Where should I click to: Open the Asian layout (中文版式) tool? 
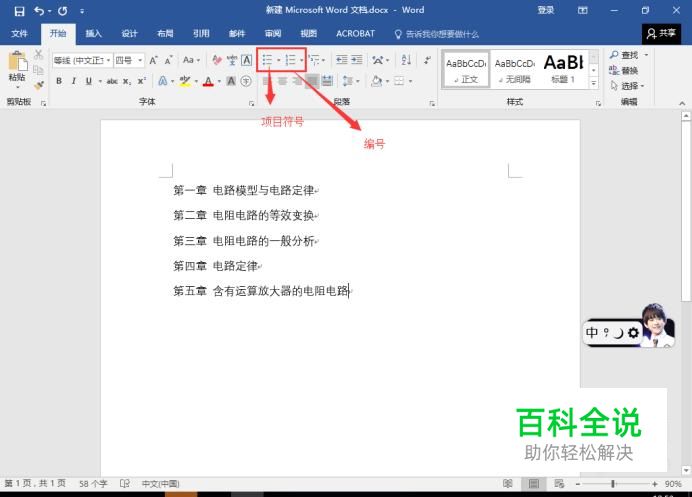(378, 60)
